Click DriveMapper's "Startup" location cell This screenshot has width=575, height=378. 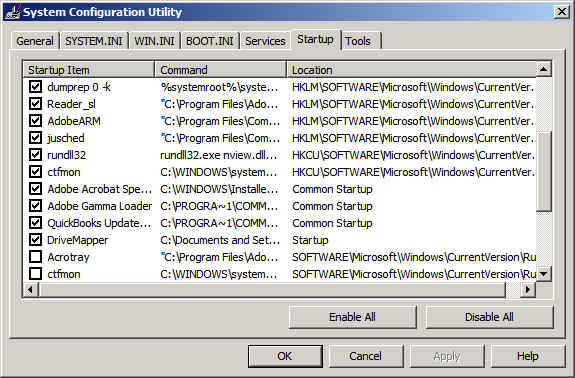coord(310,240)
